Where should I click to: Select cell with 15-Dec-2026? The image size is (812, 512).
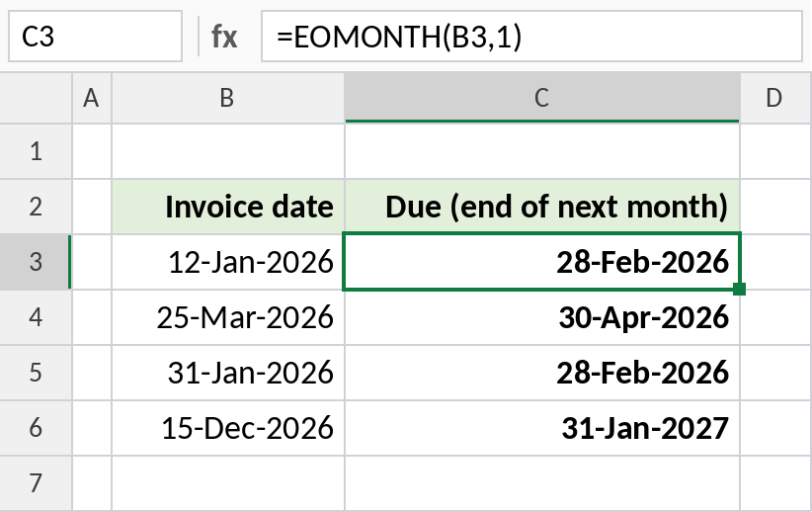[228, 428]
